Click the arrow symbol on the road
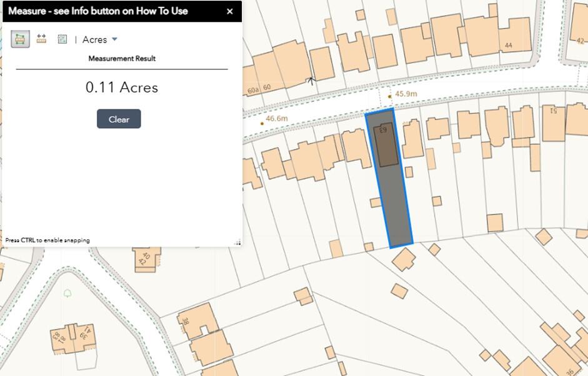This screenshot has height=376, width=588. click(311, 80)
